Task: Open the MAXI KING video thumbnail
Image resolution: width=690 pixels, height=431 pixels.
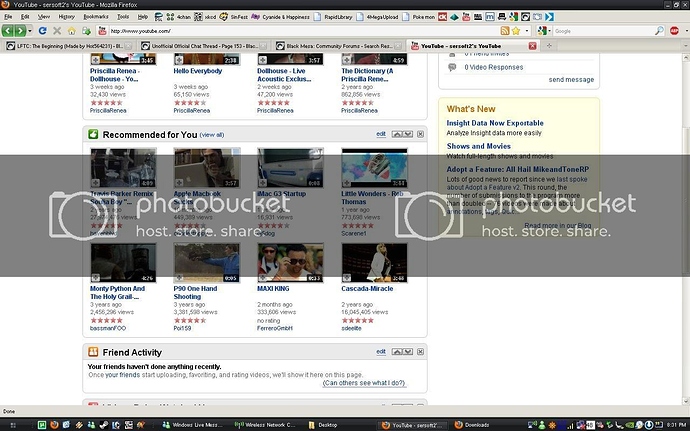Action: click(x=290, y=263)
